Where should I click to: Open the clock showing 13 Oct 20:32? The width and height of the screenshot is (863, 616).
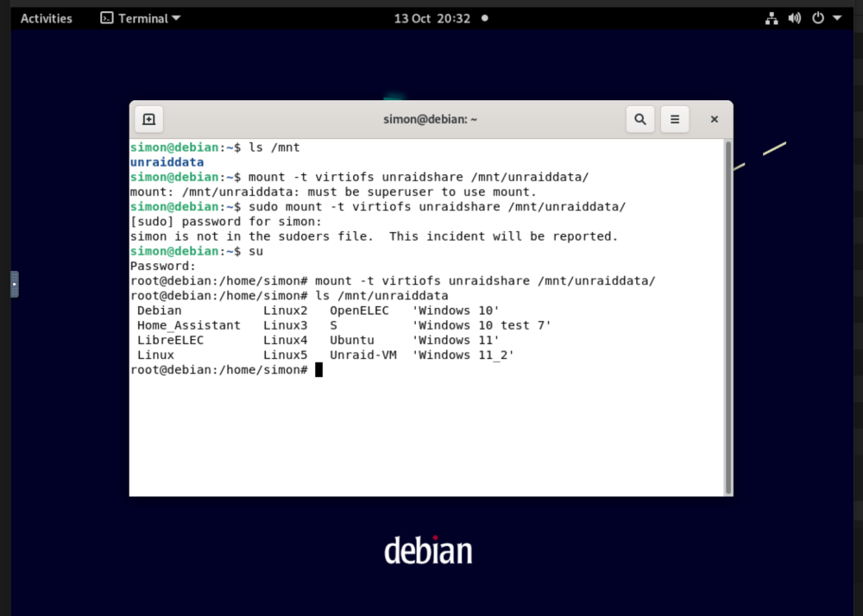432,19
